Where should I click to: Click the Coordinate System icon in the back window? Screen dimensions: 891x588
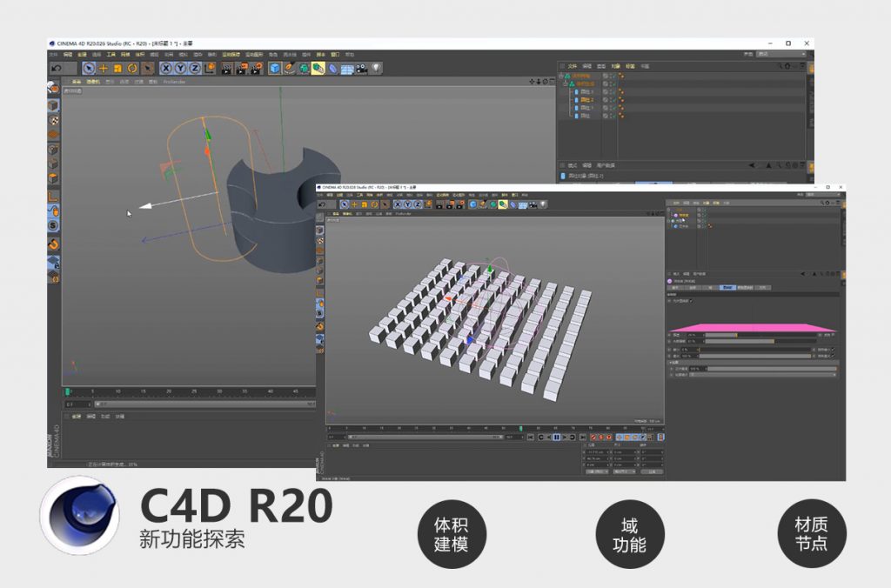[x=210, y=68]
